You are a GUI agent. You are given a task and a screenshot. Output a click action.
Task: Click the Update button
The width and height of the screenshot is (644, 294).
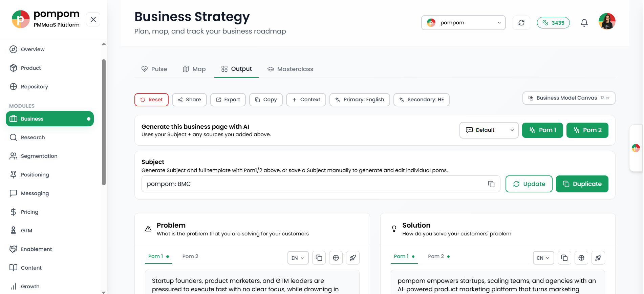[x=529, y=184]
